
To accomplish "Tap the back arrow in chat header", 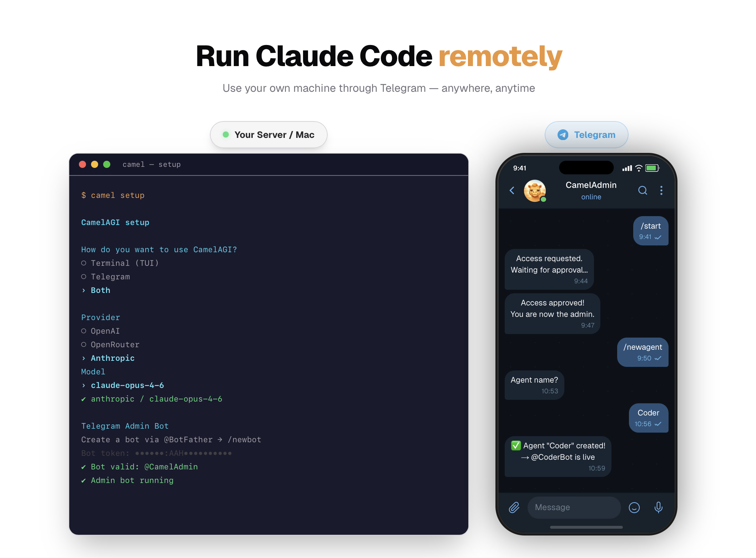I will tap(512, 190).
